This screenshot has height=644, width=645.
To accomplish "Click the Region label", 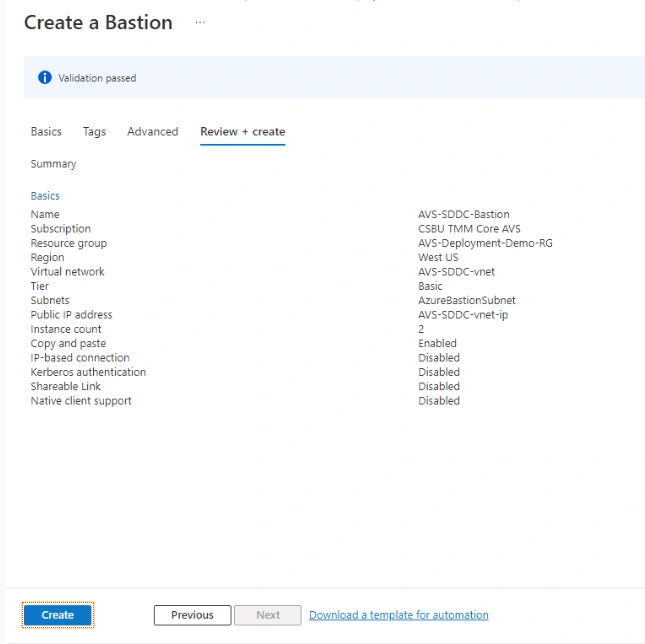I will 47,258.
